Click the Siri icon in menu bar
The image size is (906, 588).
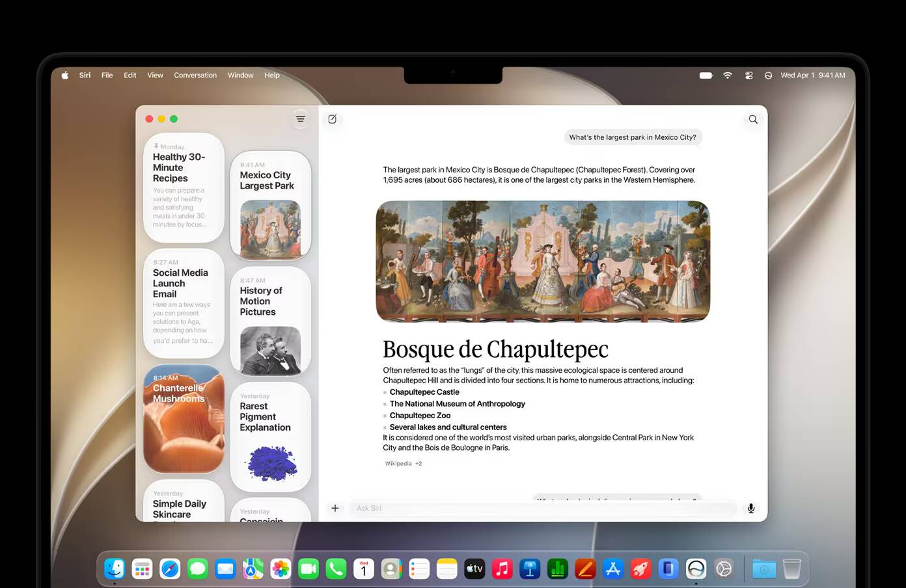coord(768,75)
